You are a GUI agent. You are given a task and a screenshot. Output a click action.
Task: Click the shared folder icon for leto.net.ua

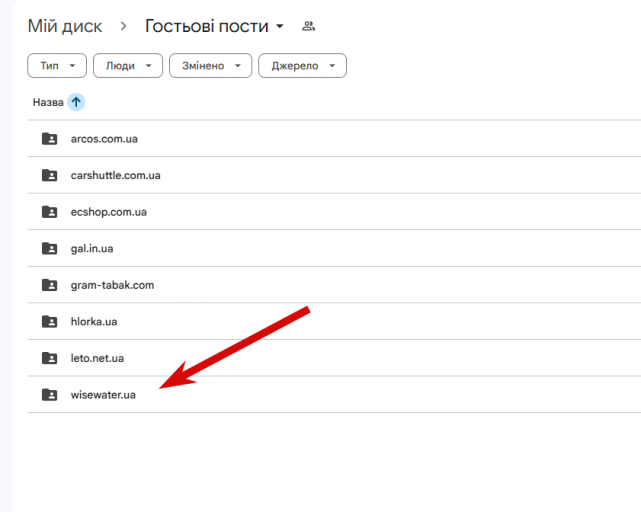(x=49, y=358)
